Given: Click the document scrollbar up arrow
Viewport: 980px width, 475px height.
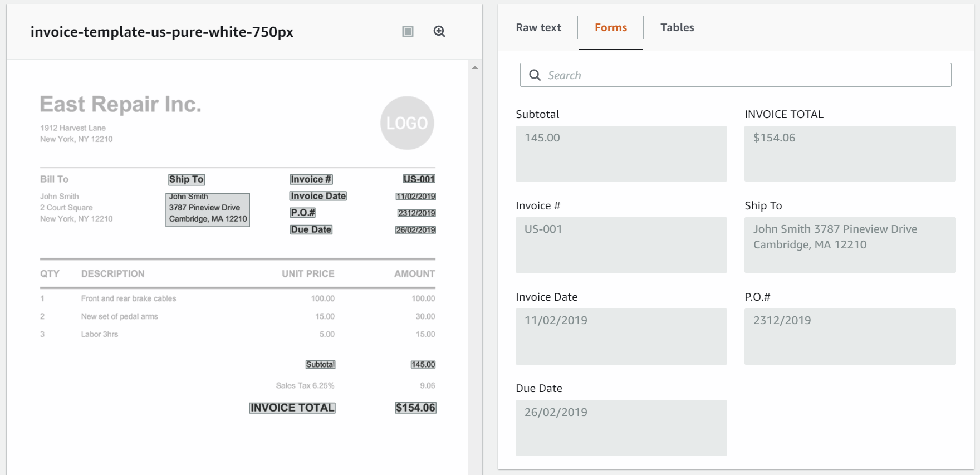Looking at the screenshot, I should [x=475, y=67].
